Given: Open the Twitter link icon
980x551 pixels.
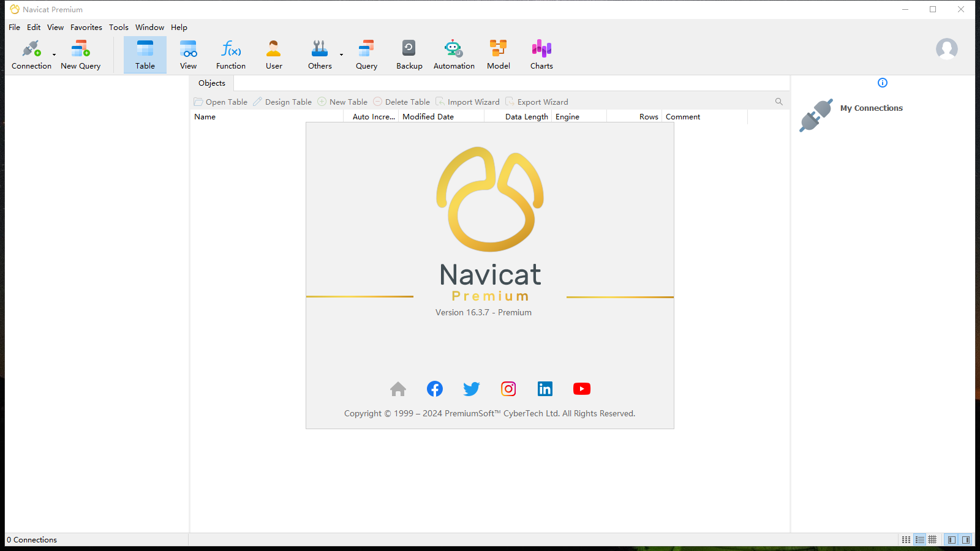Looking at the screenshot, I should point(472,389).
